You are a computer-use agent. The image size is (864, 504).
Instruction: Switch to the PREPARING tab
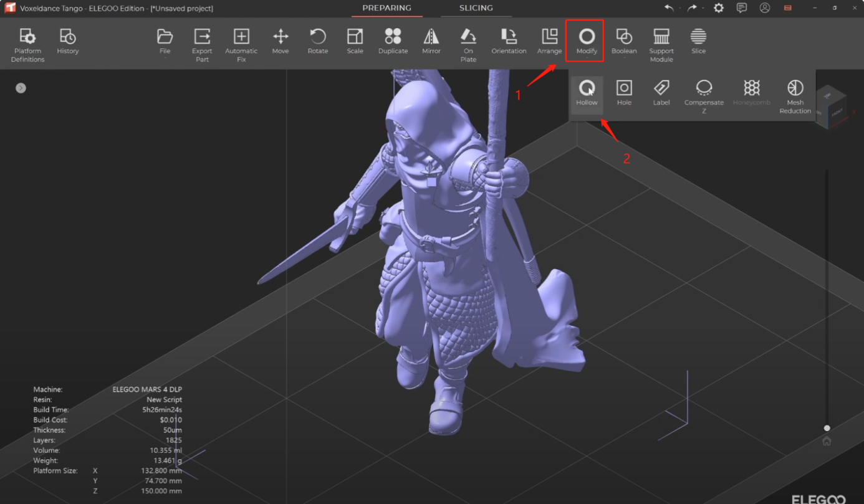tap(386, 8)
